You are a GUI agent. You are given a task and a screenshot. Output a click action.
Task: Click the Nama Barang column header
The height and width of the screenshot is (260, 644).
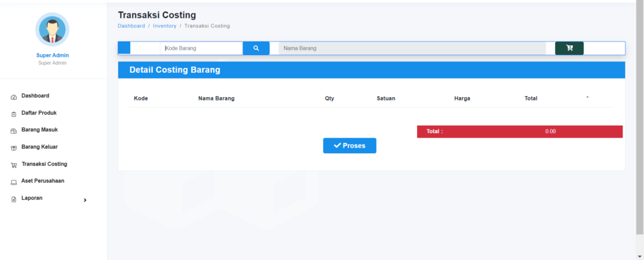tap(216, 99)
